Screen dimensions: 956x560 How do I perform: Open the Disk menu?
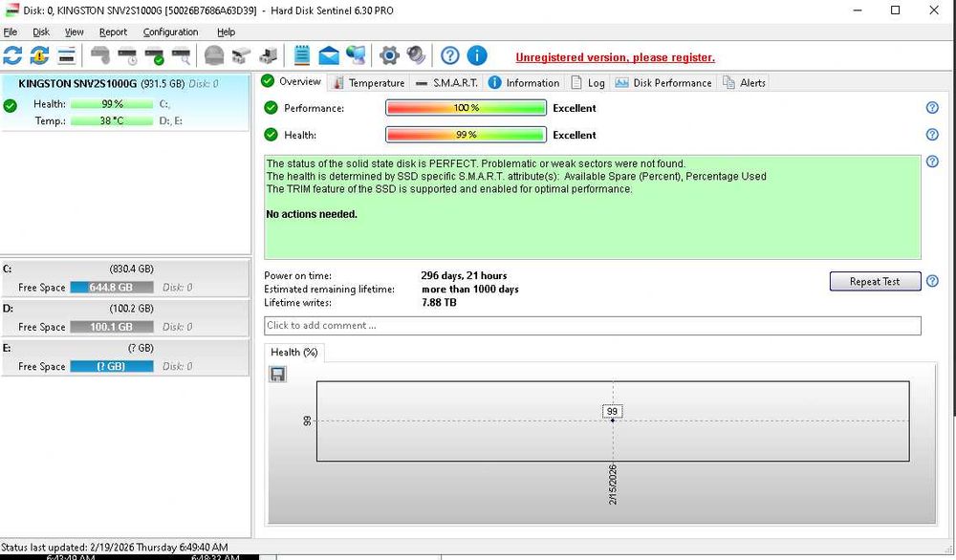click(x=41, y=32)
